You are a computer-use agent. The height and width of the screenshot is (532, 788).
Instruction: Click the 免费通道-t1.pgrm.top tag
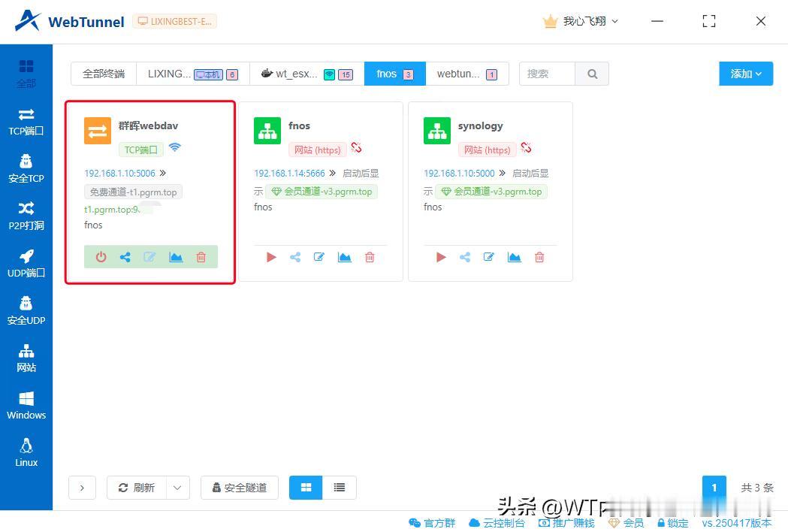click(133, 192)
